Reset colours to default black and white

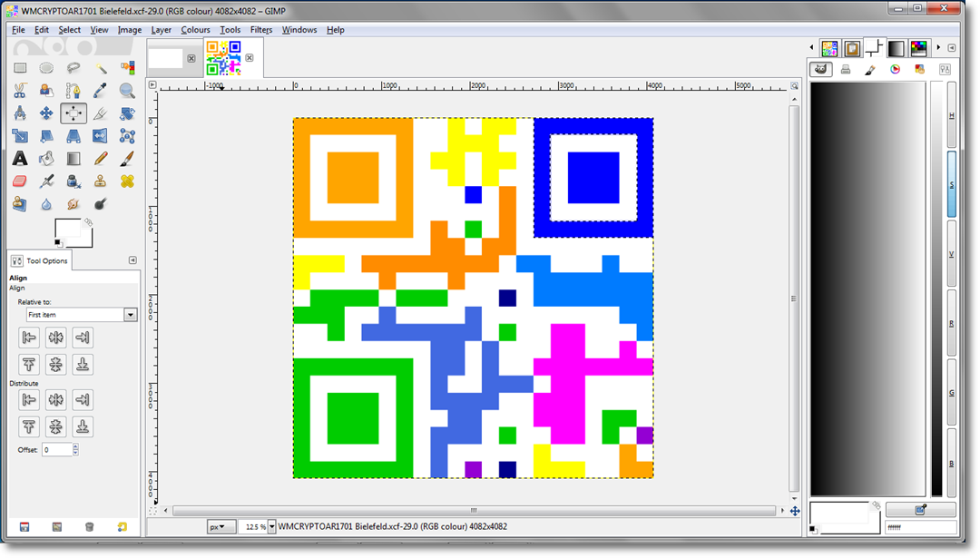[x=57, y=242]
